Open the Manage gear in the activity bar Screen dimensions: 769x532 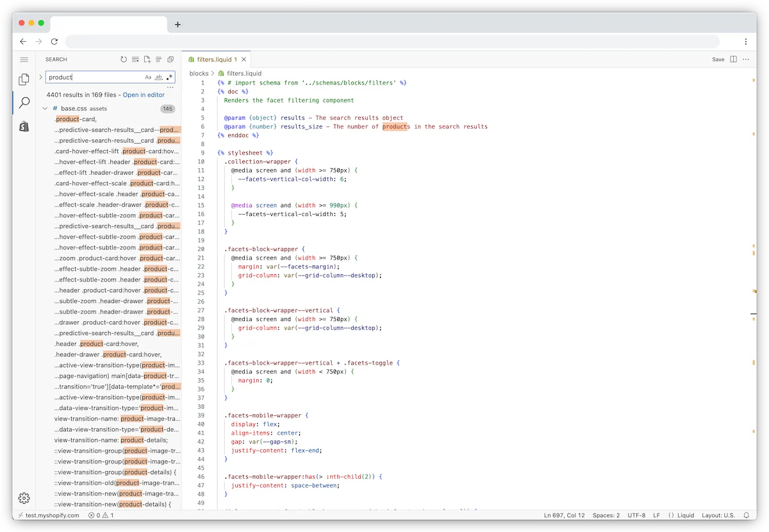point(24,498)
